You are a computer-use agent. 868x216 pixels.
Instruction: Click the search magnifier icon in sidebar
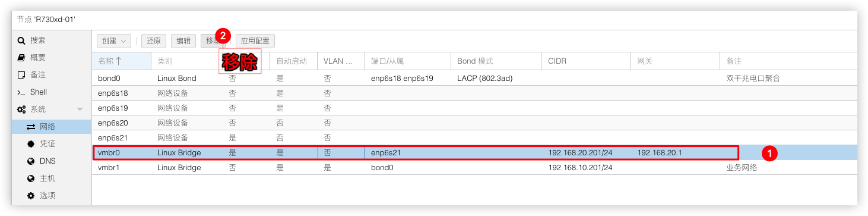pos(21,40)
